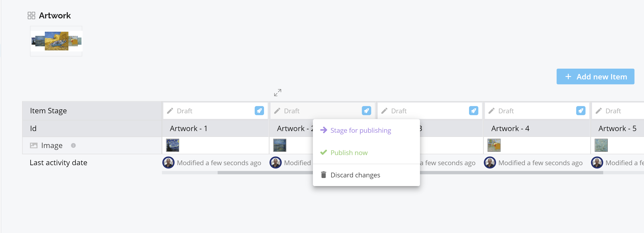Click the Artwork - 4 Id cell
Image resolution: width=644 pixels, height=233 pixels.
pos(510,128)
